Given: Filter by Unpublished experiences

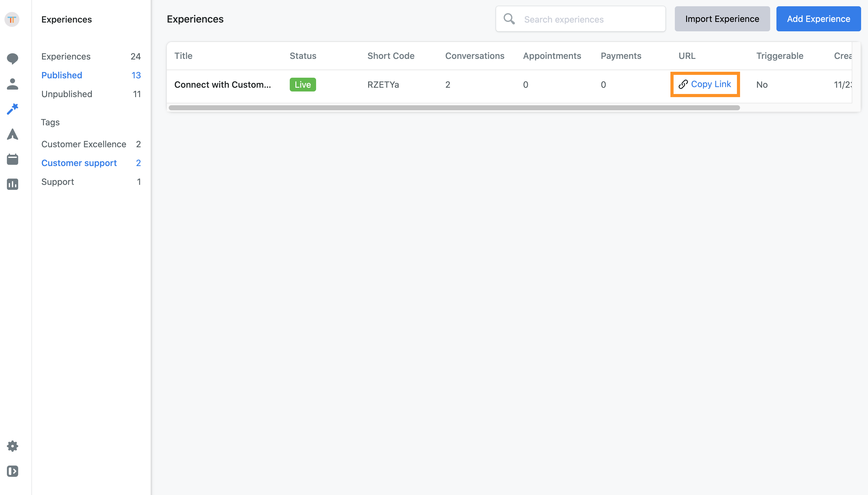Looking at the screenshot, I should (91, 94).
